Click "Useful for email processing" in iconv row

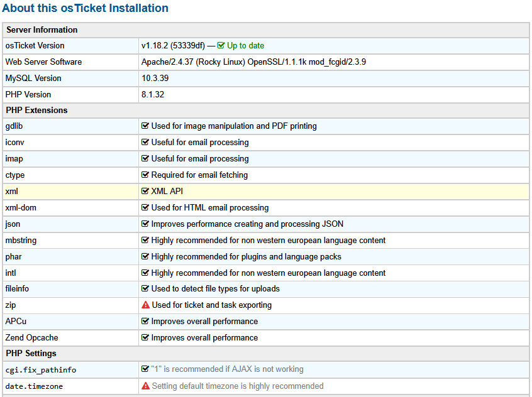click(200, 143)
